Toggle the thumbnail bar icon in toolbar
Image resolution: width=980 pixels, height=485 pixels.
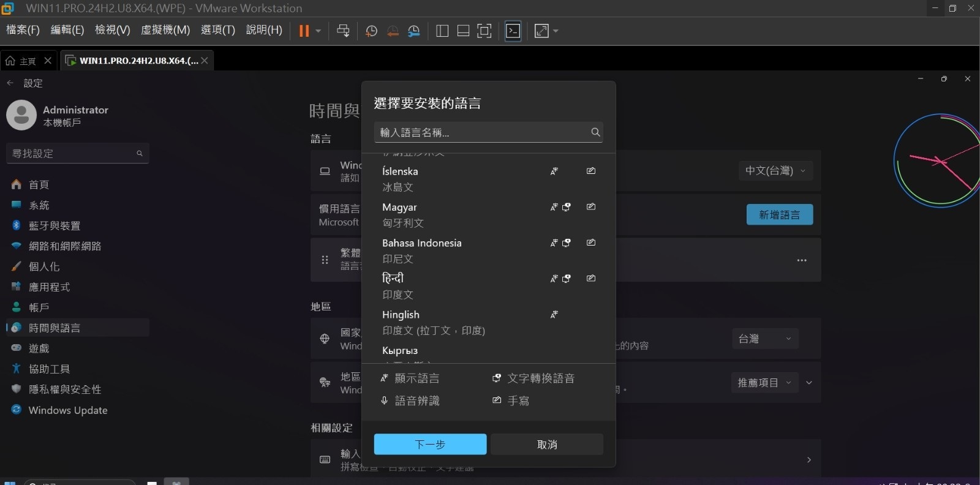[463, 31]
